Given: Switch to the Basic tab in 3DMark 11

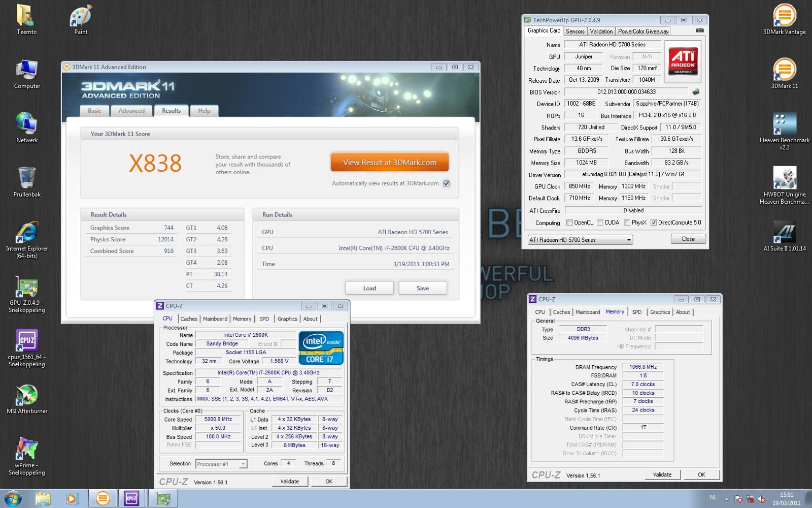Looking at the screenshot, I should coord(94,111).
